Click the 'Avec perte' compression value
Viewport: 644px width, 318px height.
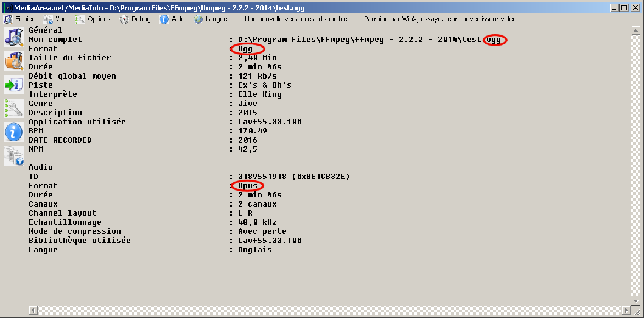click(x=262, y=231)
